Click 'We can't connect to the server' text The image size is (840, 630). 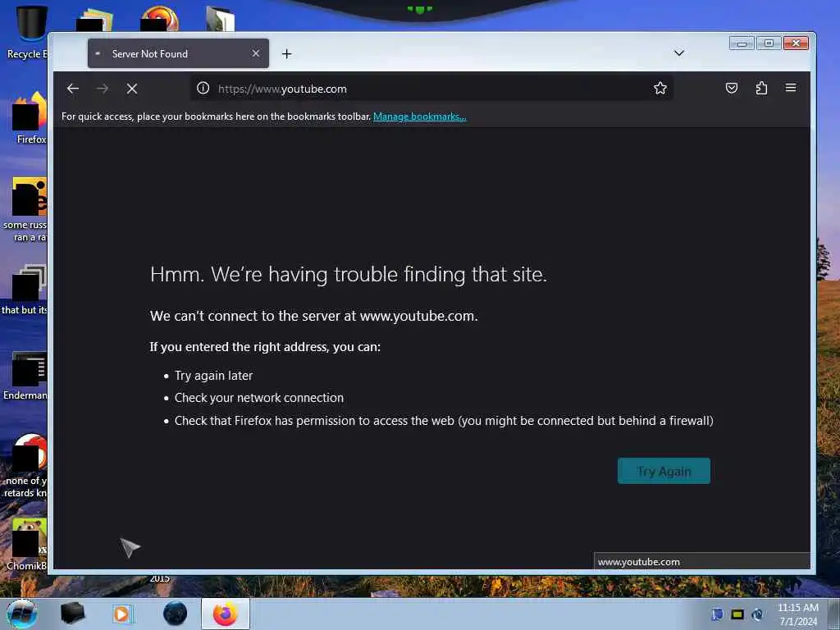coord(314,316)
